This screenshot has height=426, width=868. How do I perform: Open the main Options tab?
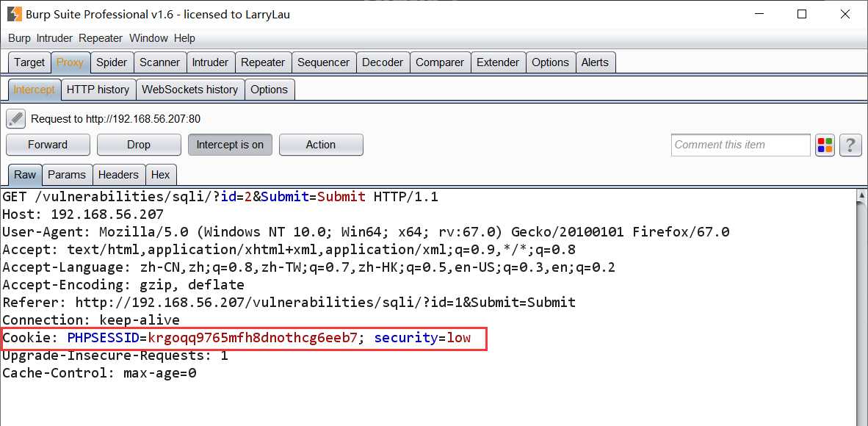coord(550,62)
